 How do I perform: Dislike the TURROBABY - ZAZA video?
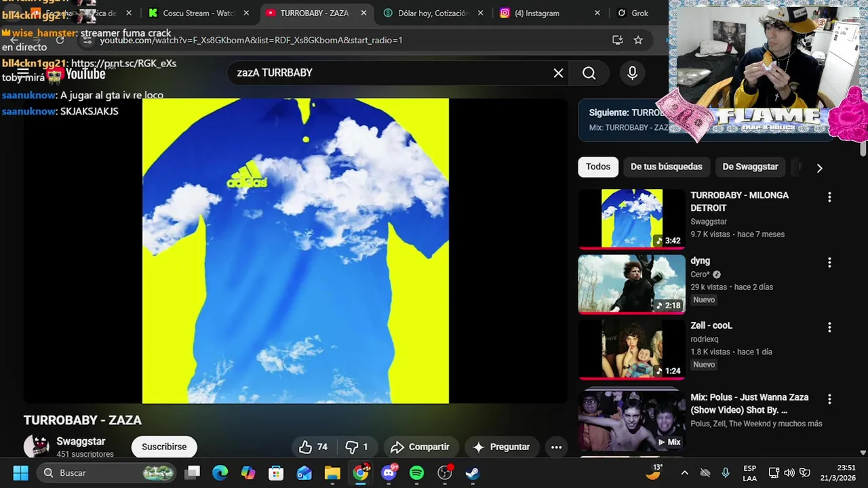pos(357,447)
